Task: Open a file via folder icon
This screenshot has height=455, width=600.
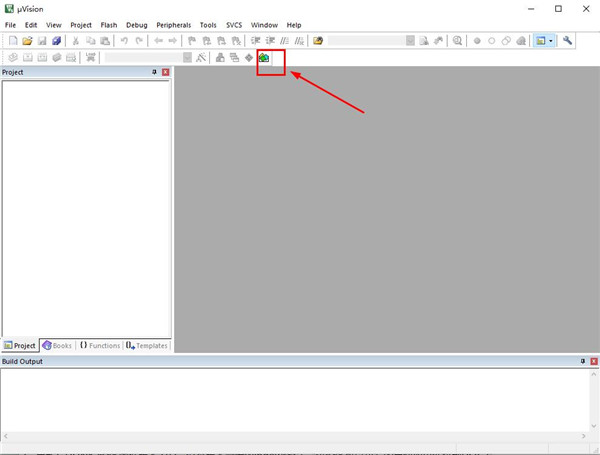Action: (x=27, y=41)
